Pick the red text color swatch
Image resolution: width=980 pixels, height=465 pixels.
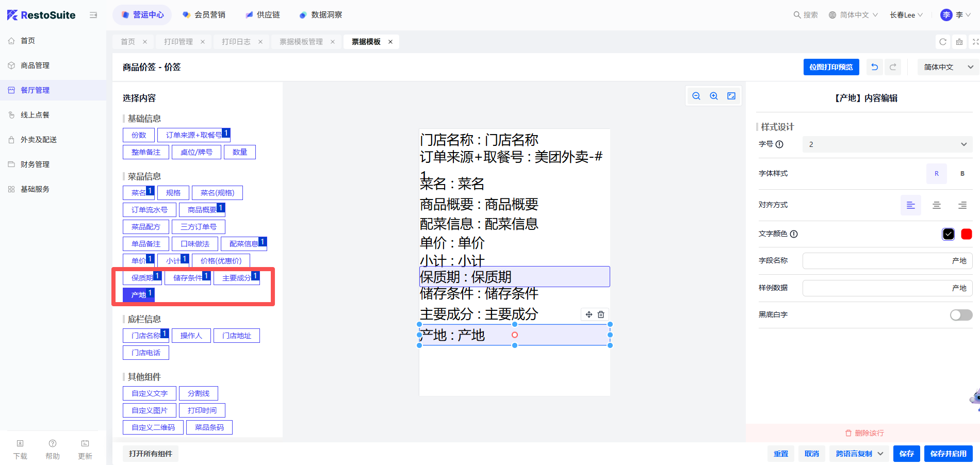(x=967, y=234)
